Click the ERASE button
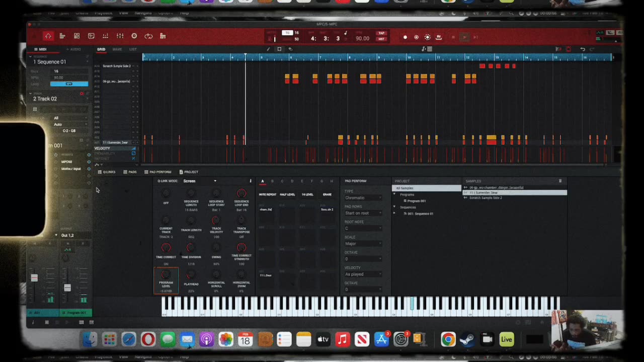Screen dimensions: 644x362 327,195
